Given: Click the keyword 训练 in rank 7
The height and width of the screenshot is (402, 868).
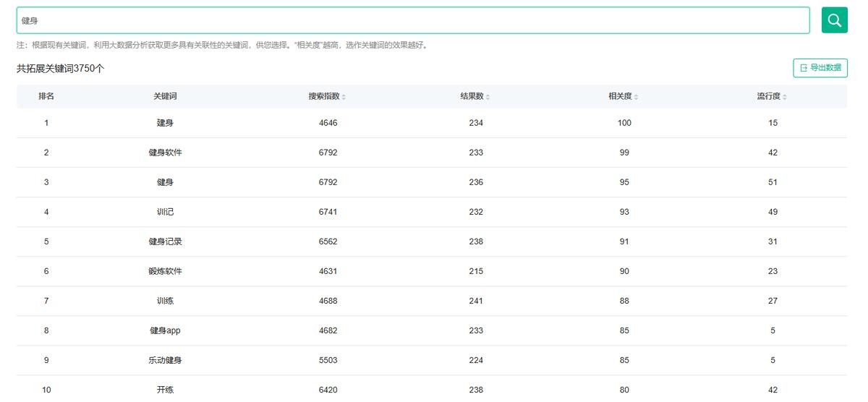Looking at the screenshot, I should pyautogui.click(x=165, y=301).
